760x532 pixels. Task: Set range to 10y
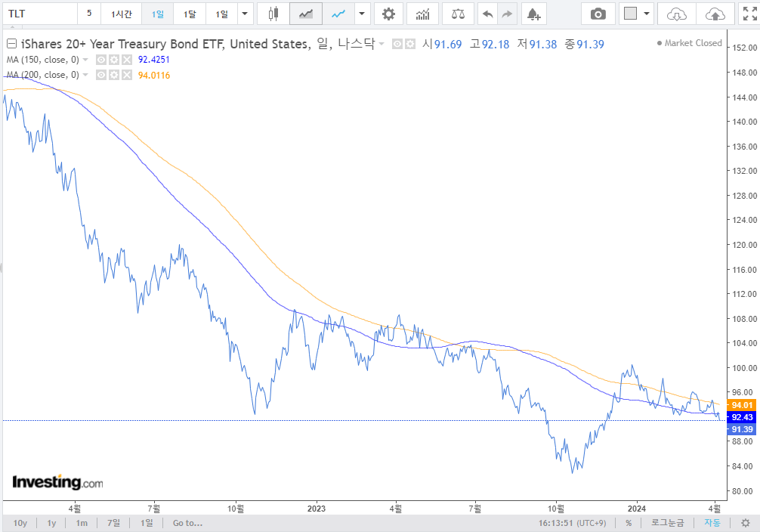[20, 523]
